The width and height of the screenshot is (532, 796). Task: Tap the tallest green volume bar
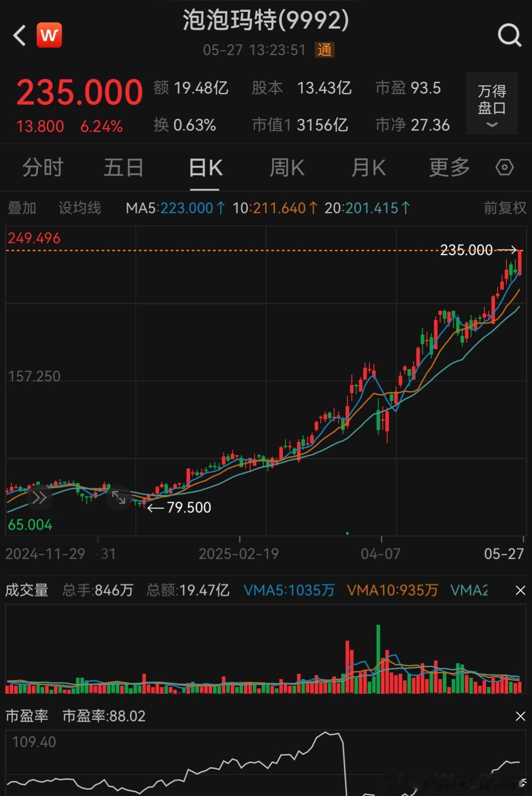click(378, 659)
